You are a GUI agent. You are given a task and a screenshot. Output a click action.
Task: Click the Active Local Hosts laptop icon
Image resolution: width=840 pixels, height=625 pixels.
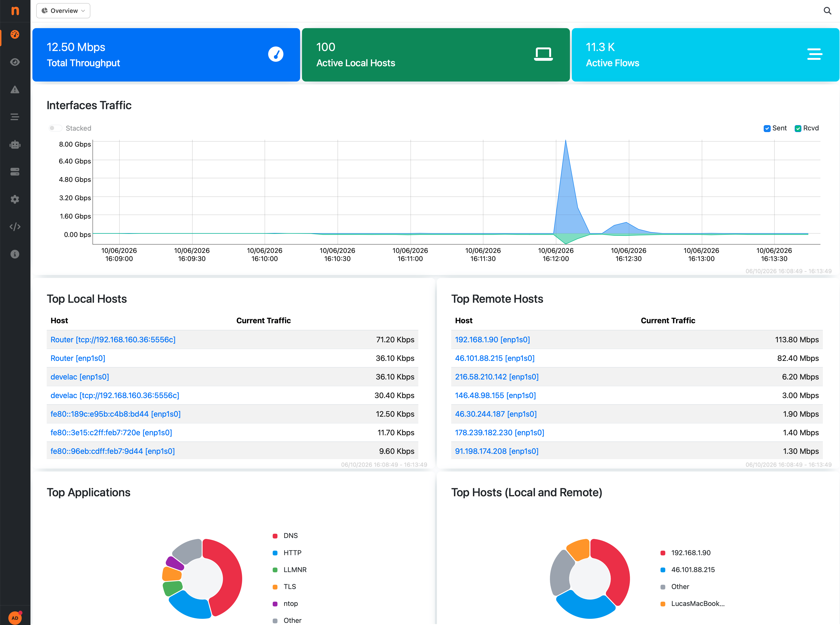[543, 54]
